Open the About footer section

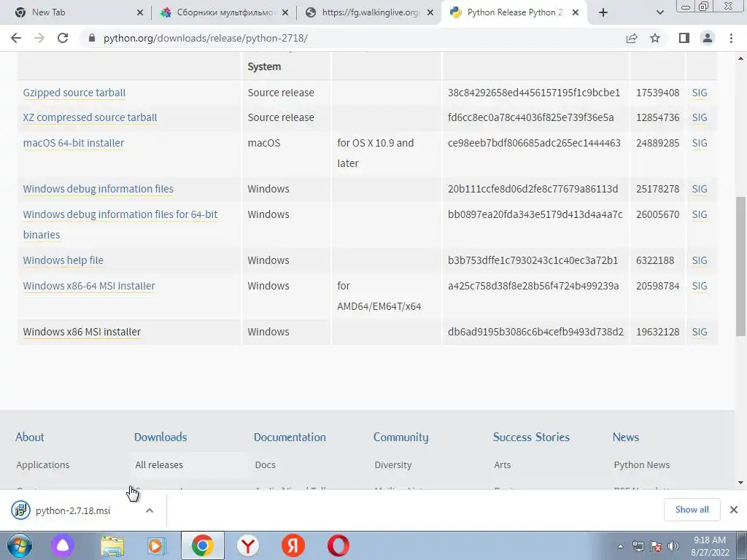[29, 437]
